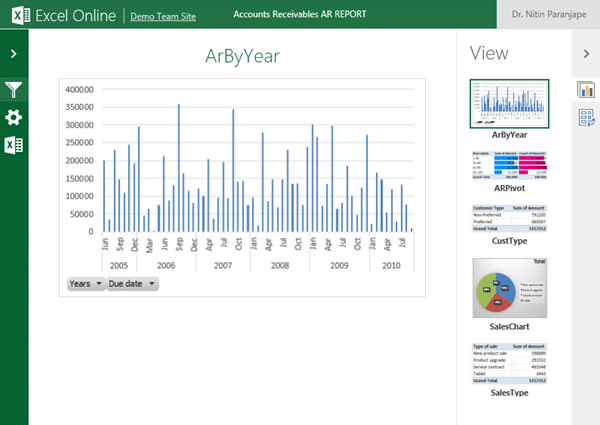This screenshot has height=425, width=600.
Task: Click the Excel Online product name text
Action: point(75,16)
